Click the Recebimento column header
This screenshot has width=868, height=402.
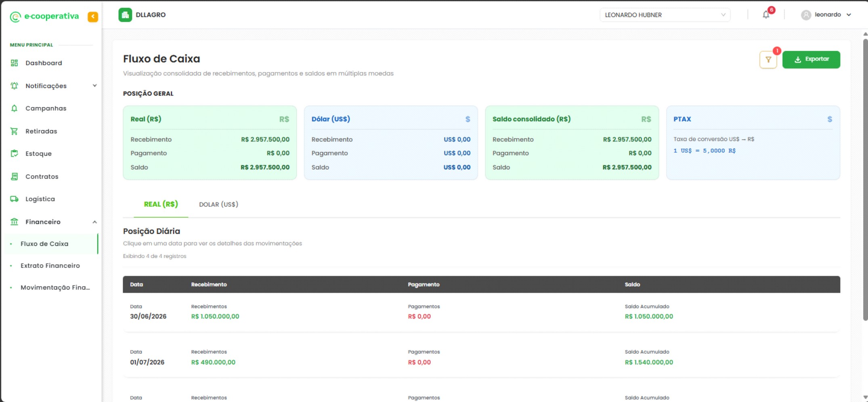[209, 284]
